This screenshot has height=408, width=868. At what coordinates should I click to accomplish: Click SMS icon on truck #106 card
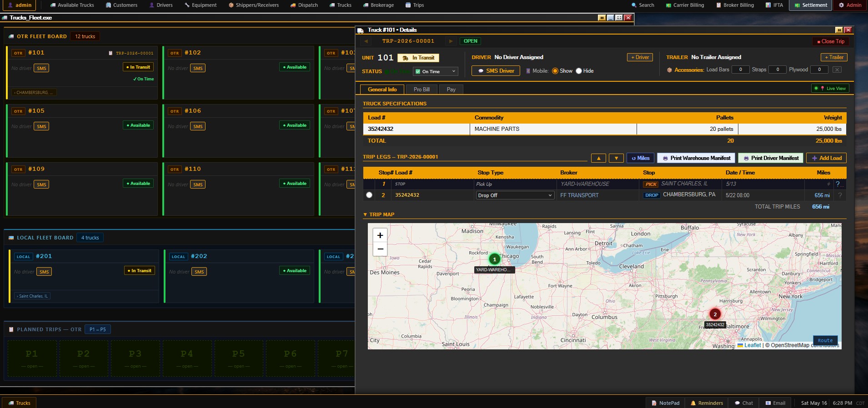198,126
